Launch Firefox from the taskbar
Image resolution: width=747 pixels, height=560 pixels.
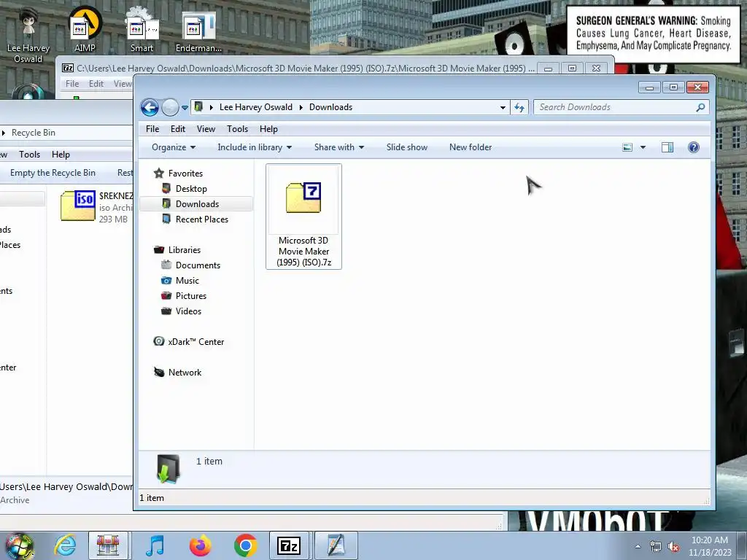[200, 545]
